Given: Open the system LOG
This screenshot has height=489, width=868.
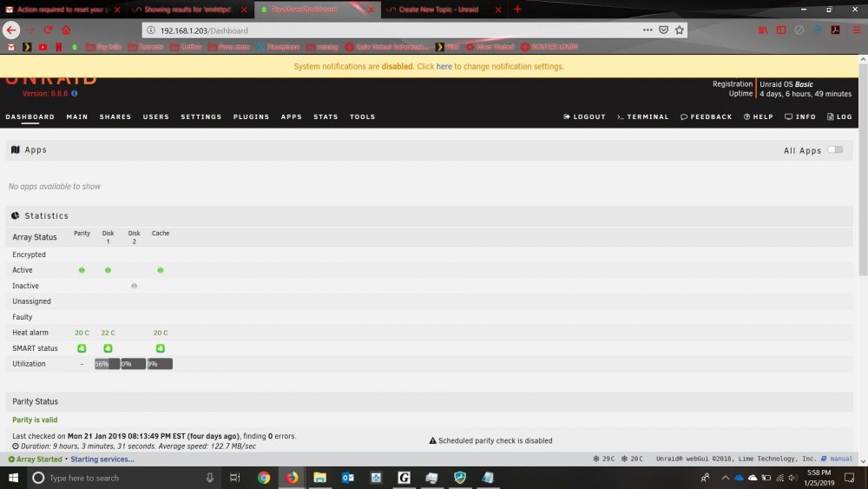Looking at the screenshot, I should click(x=839, y=117).
